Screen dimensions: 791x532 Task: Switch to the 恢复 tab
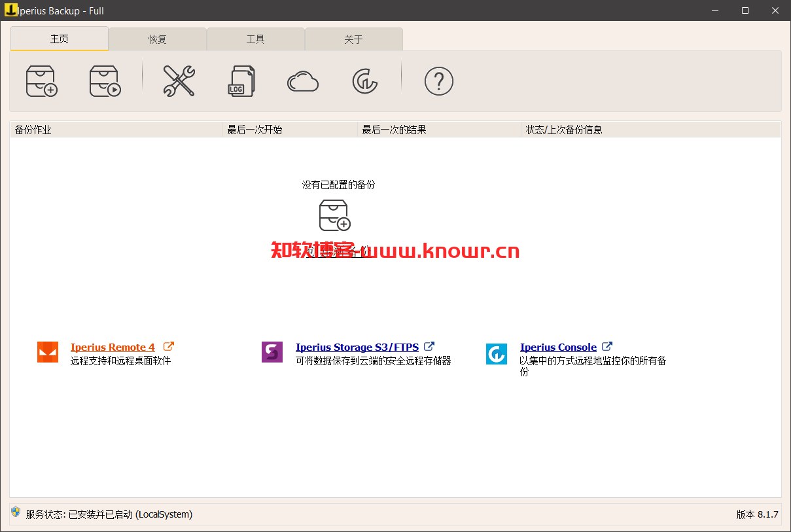(x=158, y=39)
